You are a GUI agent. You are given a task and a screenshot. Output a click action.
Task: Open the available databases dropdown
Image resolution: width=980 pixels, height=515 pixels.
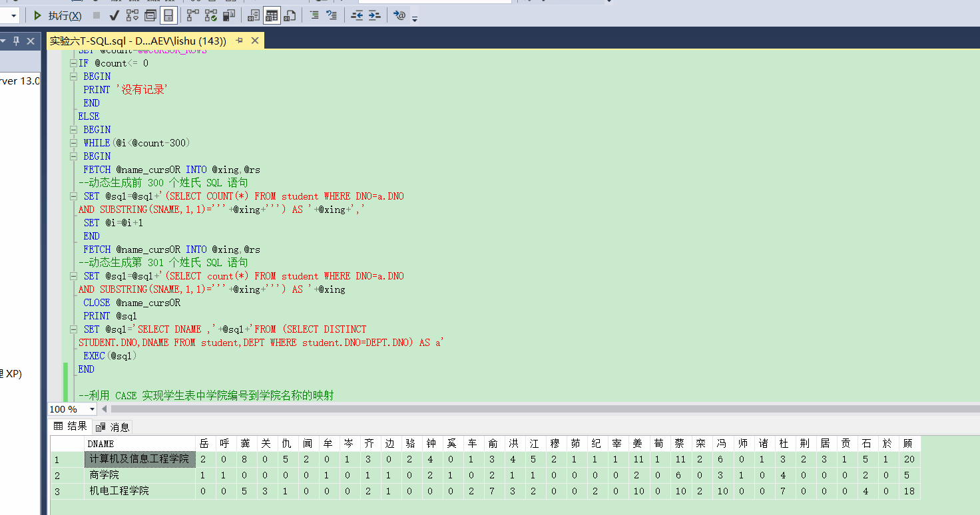click(13, 15)
